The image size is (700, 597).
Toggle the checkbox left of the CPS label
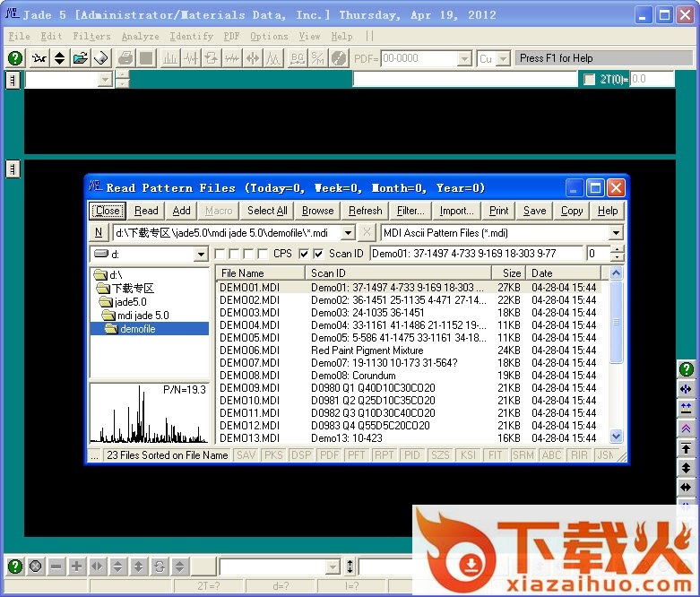[263, 254]
